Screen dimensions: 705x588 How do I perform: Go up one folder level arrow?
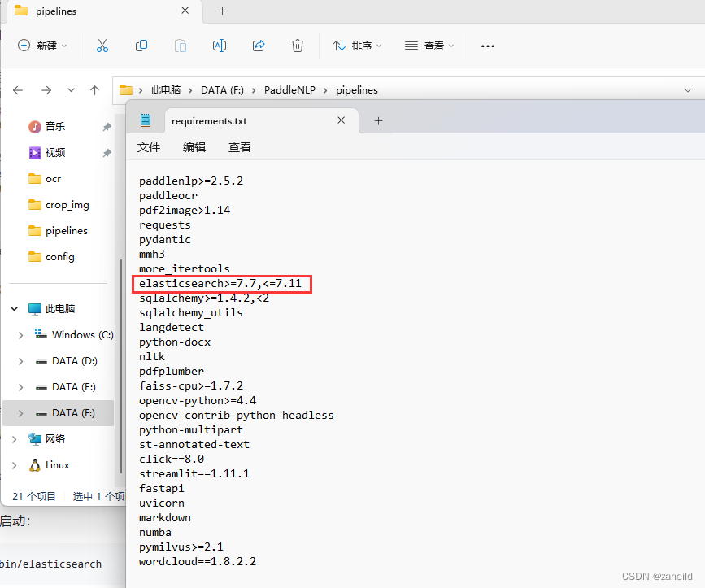coord(94,90)
